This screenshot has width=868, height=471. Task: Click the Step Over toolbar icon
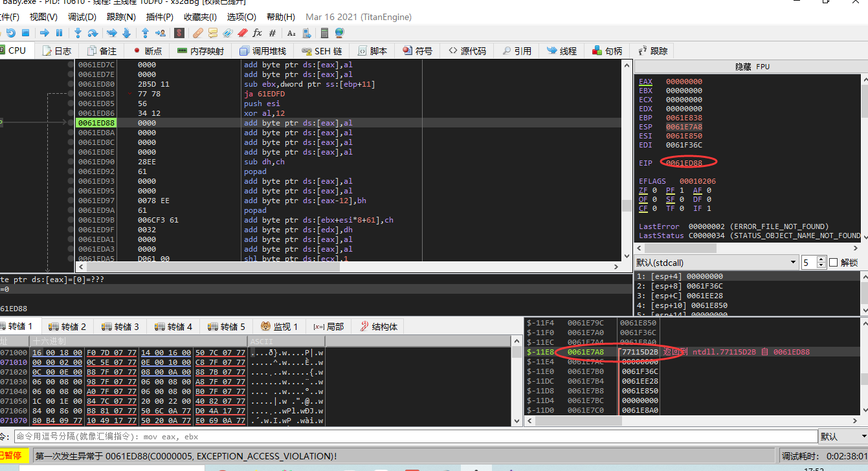pyautogui.click(x=93, y=33)
